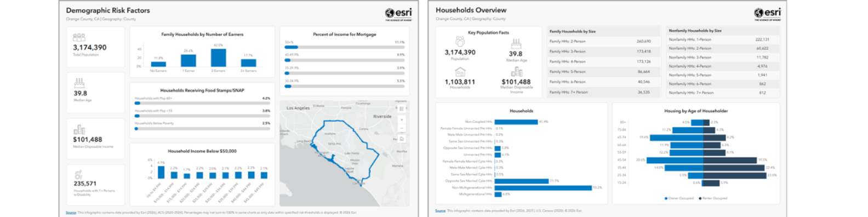Click the Households Receiving Food Stamps/SNAP heading

pos(202,90)
